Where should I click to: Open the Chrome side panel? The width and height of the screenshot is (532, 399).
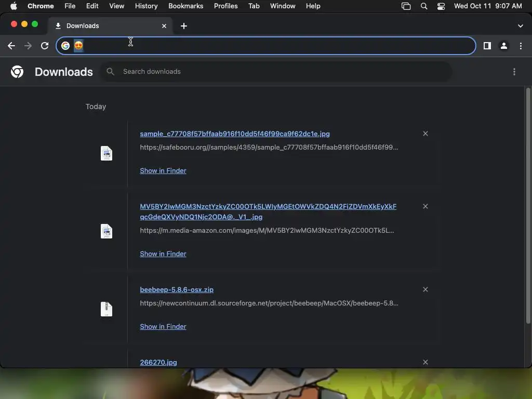pos(487,46)
